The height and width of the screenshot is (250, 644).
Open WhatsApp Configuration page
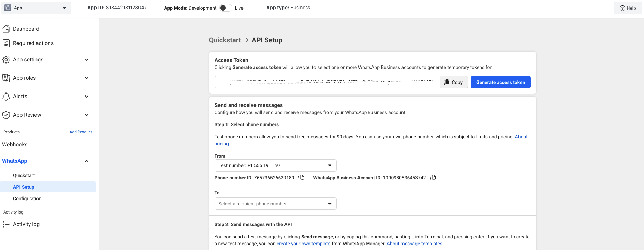point(27,198)
